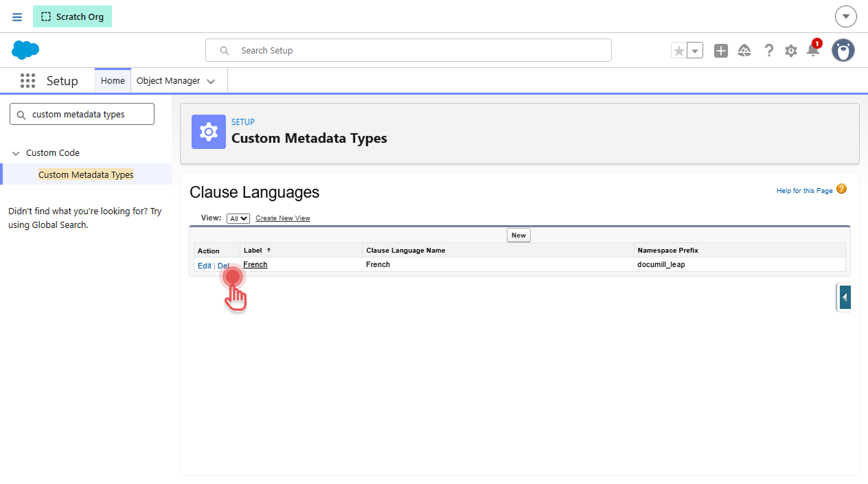The width and height of the screenshot is (868, 484).
Task: Expand the Object Manager tab chevron
Action: click(x=211, y=82)
